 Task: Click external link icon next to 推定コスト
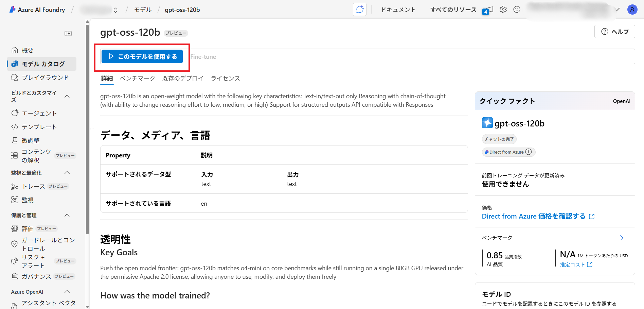(x=590, y=264)
